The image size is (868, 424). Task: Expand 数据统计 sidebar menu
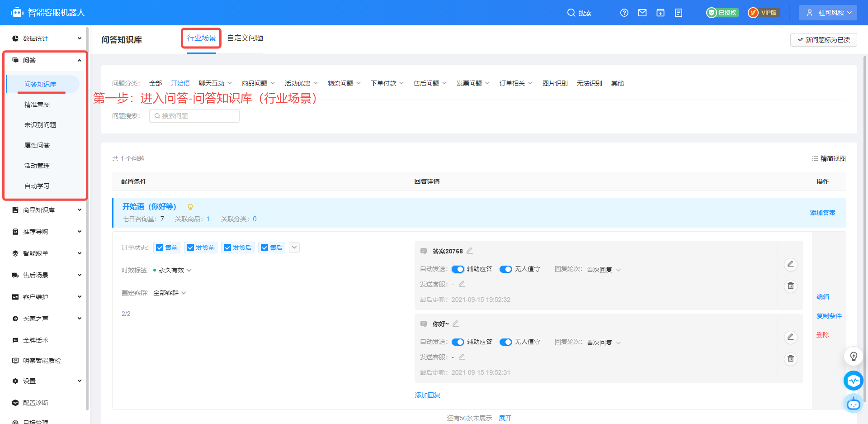pos(45,38)
